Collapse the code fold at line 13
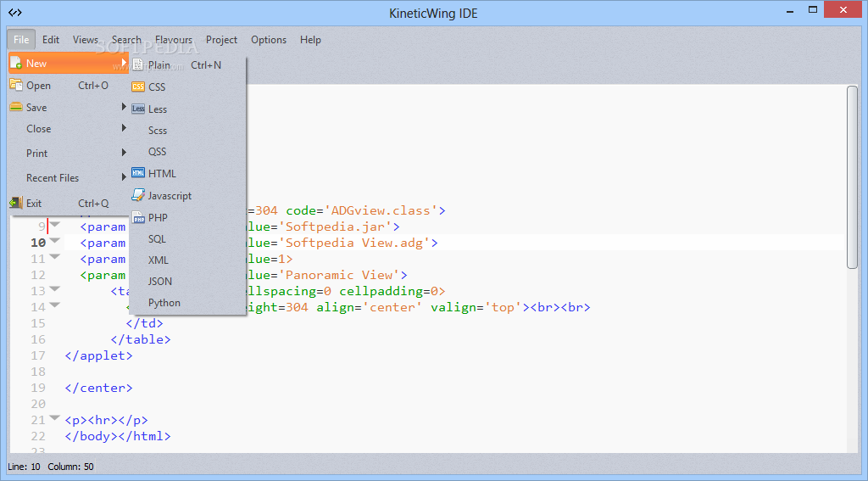This screenshot has width=868, height=481. 55,288
